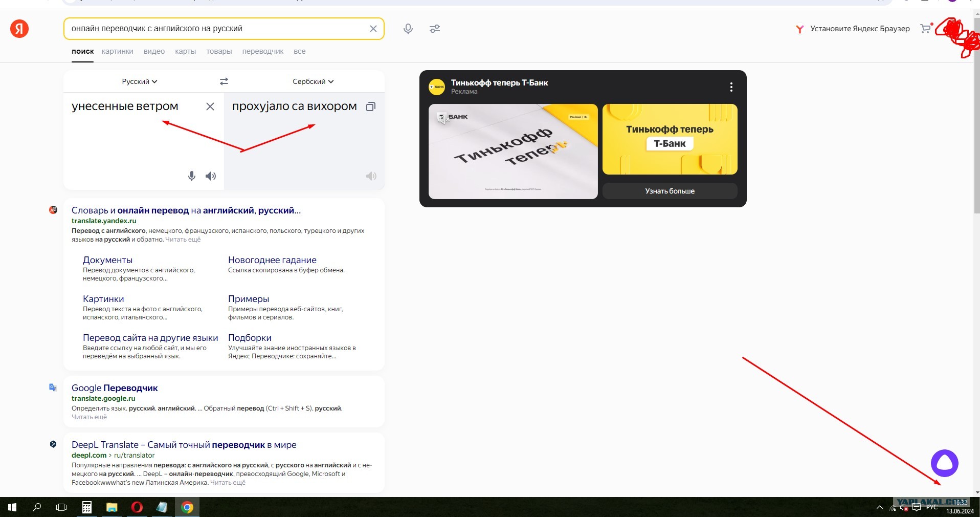Show hidden system tray icons
Viewport: 980px width, 517px height.
click(x=880, y=507)
